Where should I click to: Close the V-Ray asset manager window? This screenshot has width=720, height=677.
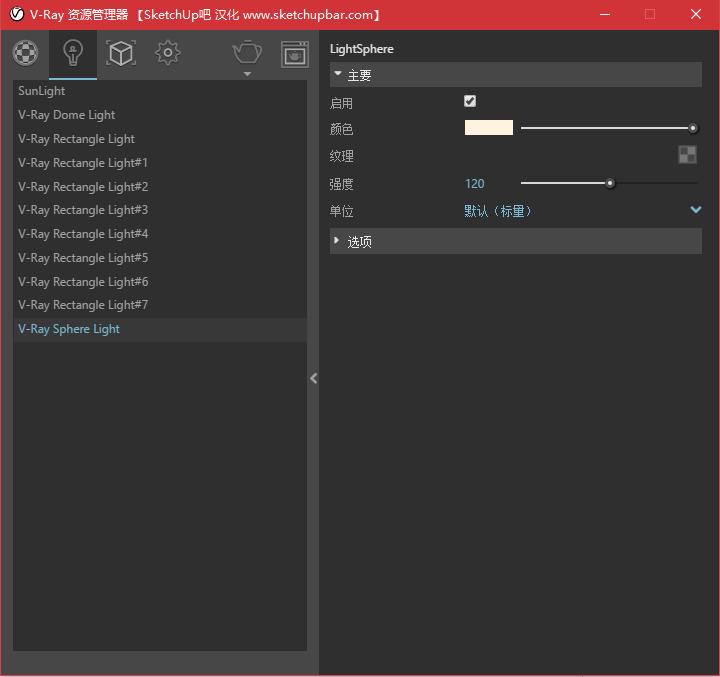696,14
